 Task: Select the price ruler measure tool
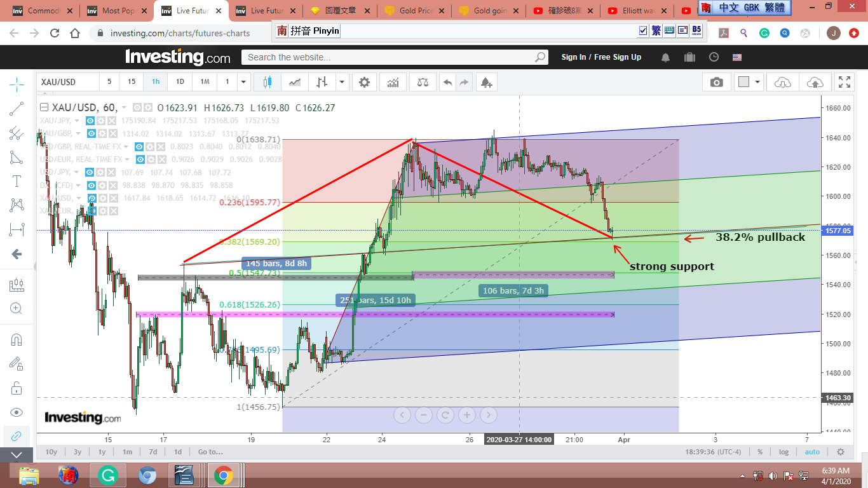coord(17,285)
